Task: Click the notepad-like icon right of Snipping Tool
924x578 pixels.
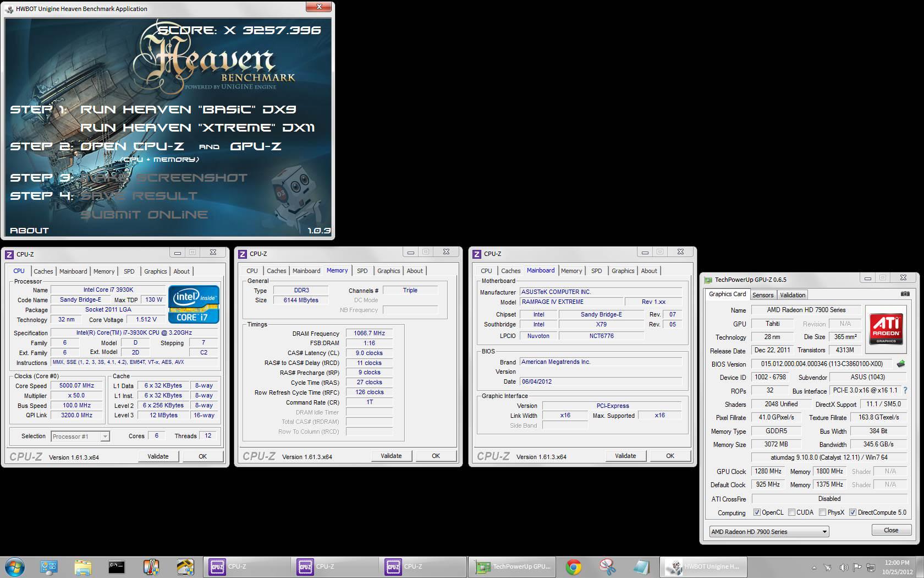Action: tap(641, 567)
